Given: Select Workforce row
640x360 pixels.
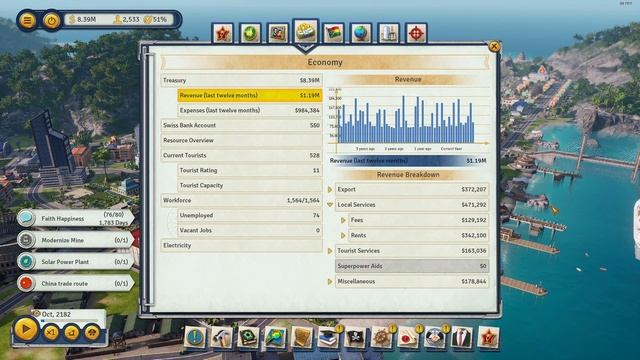Looking at the screenshot, I should pyautogui.click(x=241, y=200).
